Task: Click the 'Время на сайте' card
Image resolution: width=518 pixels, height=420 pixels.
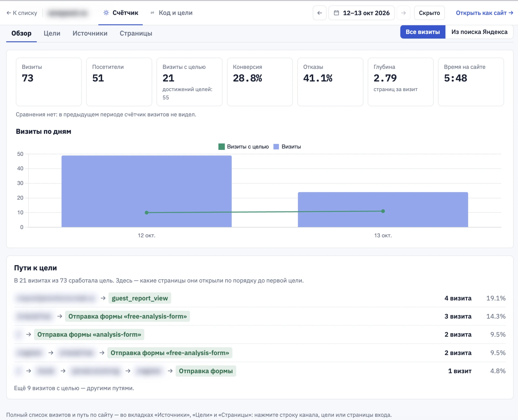Action: [x=471, y=82]
